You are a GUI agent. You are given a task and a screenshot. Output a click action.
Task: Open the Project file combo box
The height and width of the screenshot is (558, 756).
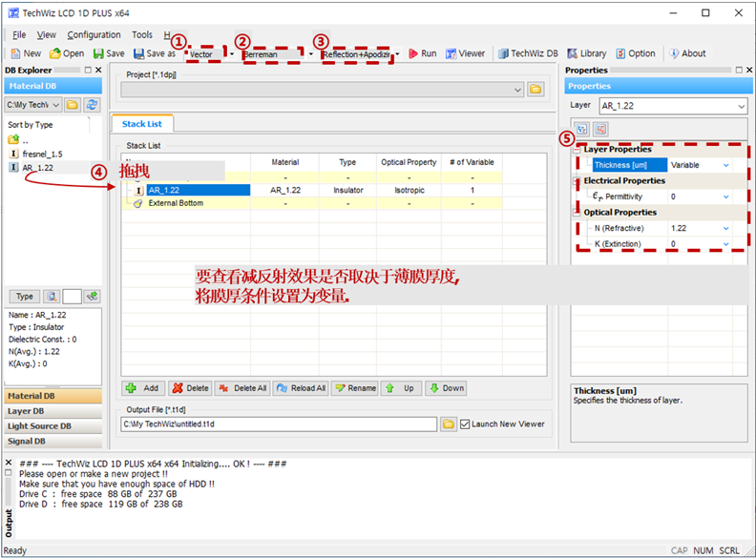coord(322,90)
